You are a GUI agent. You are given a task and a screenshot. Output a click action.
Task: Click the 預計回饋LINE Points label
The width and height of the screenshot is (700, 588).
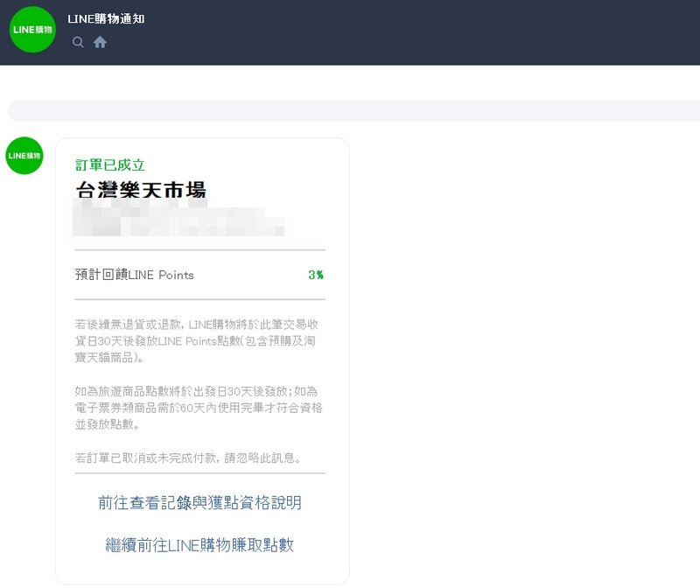[135, 275]
